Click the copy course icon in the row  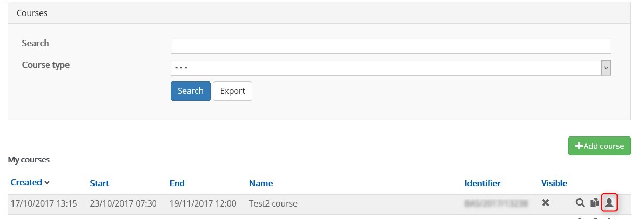595,203
